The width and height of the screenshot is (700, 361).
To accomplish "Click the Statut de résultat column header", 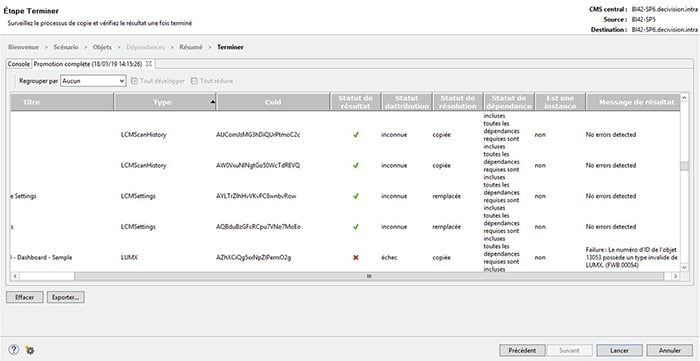I will [x=355, y=102].
